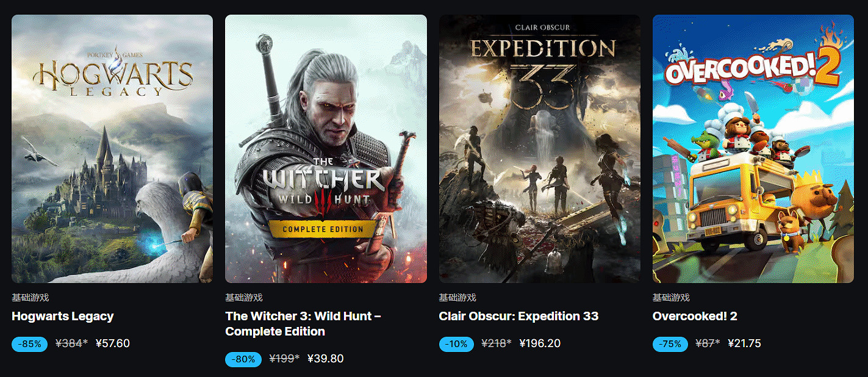Click the -85% discount badge
The height and width of the screenshot is (377, 868).
click(x=29, y=344)
